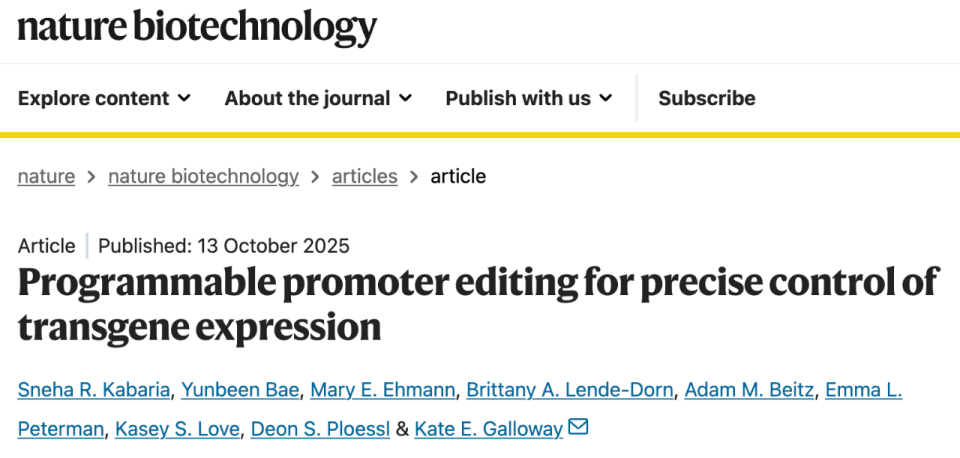Navigate to the articles breadcrumb

(x=364, y=176)
